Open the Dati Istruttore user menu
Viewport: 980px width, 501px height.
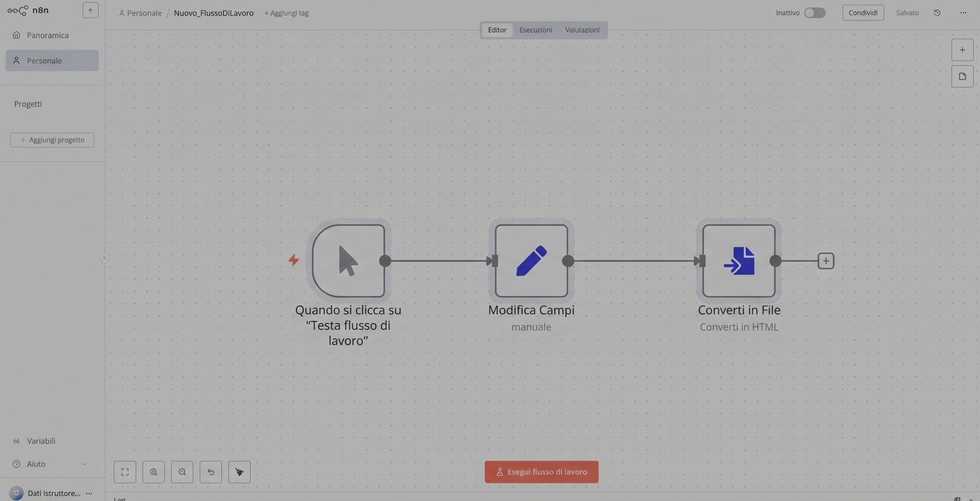point(89,494)
